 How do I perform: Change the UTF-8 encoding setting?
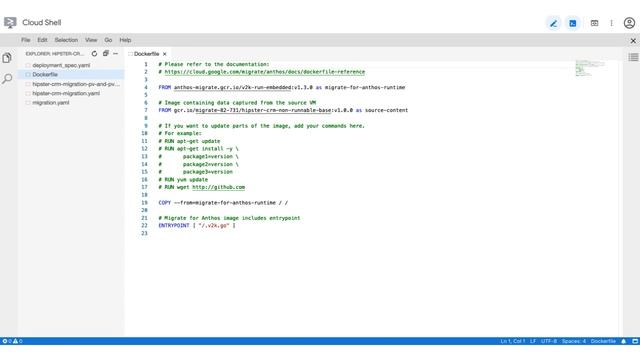[x=549, y=341]
